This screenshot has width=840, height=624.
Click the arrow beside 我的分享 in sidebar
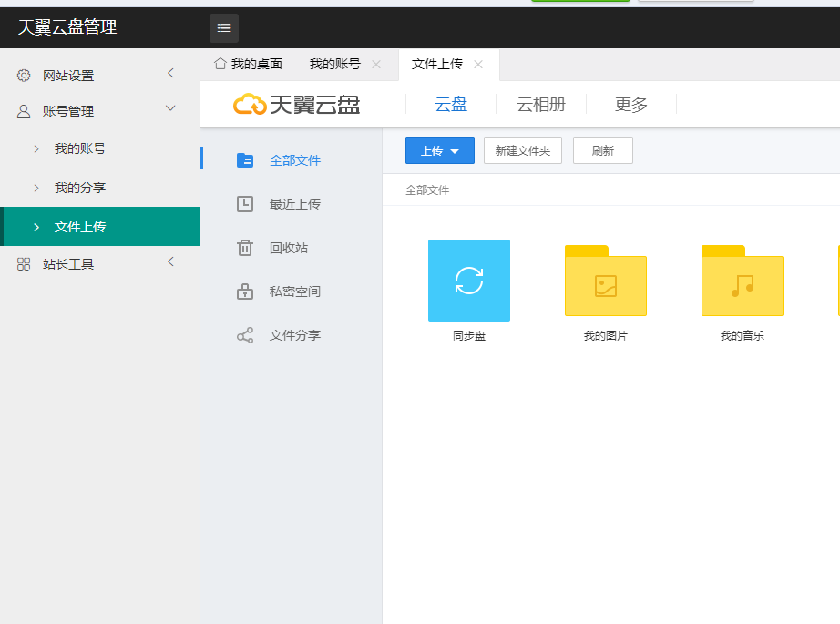click(x=36, y=188)
